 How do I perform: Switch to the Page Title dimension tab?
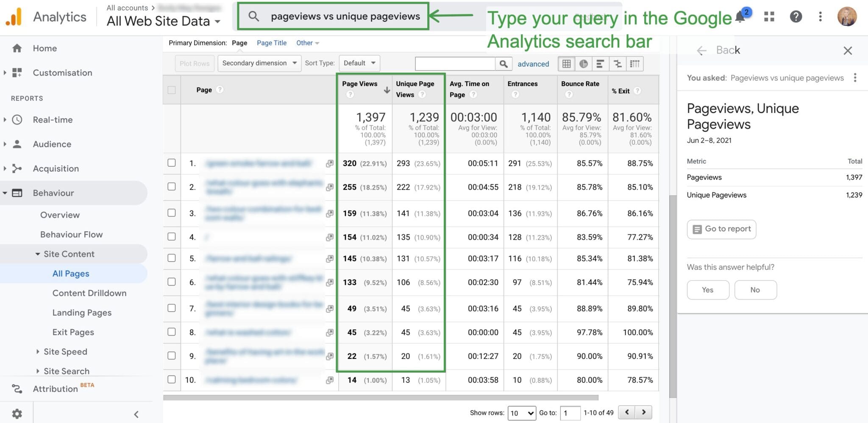tap(271, 42)
